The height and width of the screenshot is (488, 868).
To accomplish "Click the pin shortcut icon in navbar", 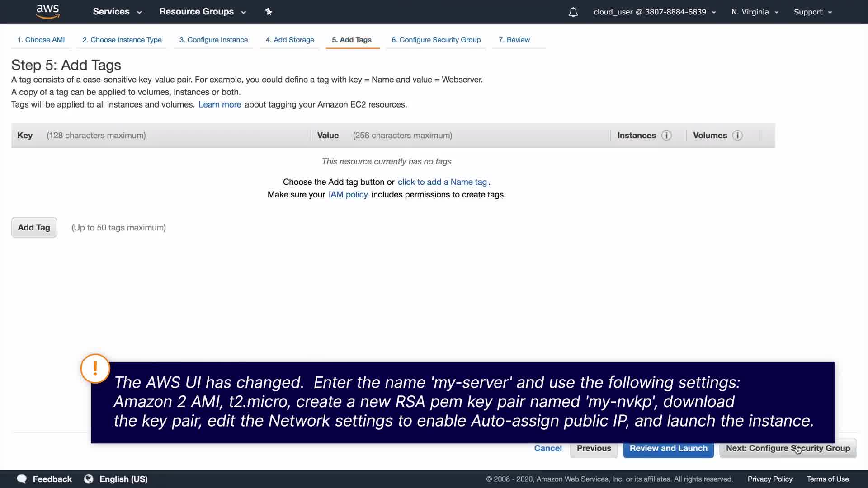I will pos(269,12).
